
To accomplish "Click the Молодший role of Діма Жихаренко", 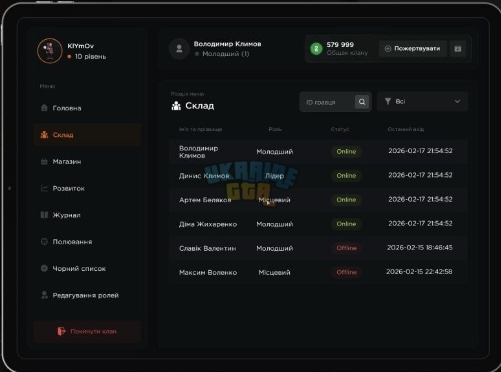I will click(x=275, y=224).
